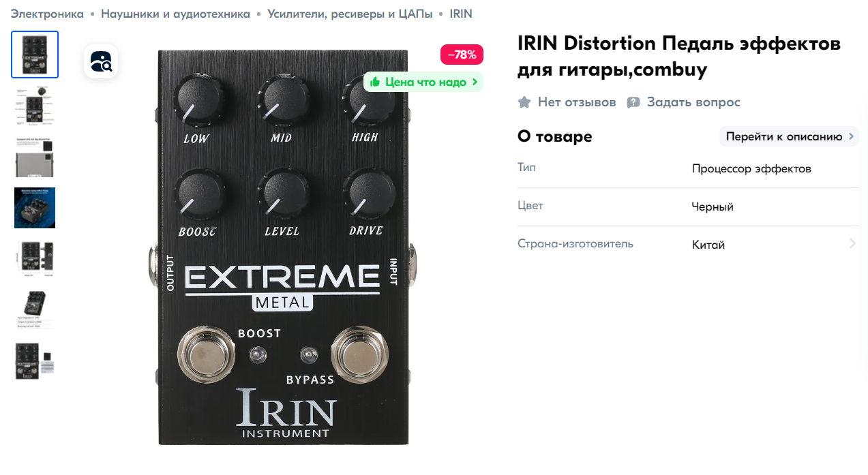
Task: Select the blue background fourth thumbnail
Action: (x=35, y=208)
